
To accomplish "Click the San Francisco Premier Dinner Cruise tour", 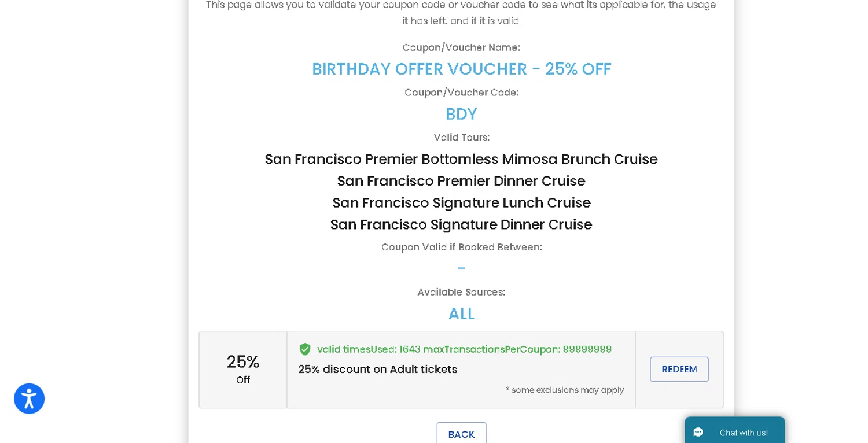I will 461,181.
